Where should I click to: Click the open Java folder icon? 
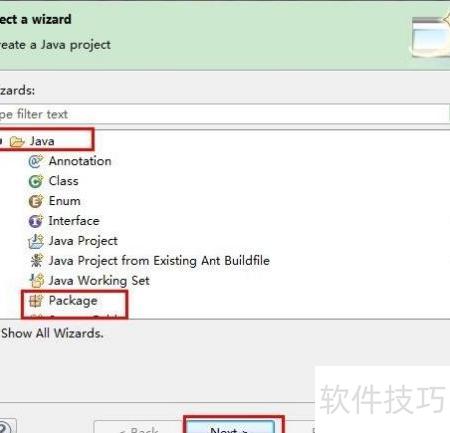(x=17, y=142)
